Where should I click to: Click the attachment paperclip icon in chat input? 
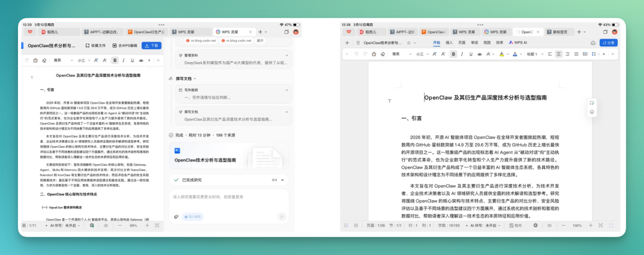[176, 216]
